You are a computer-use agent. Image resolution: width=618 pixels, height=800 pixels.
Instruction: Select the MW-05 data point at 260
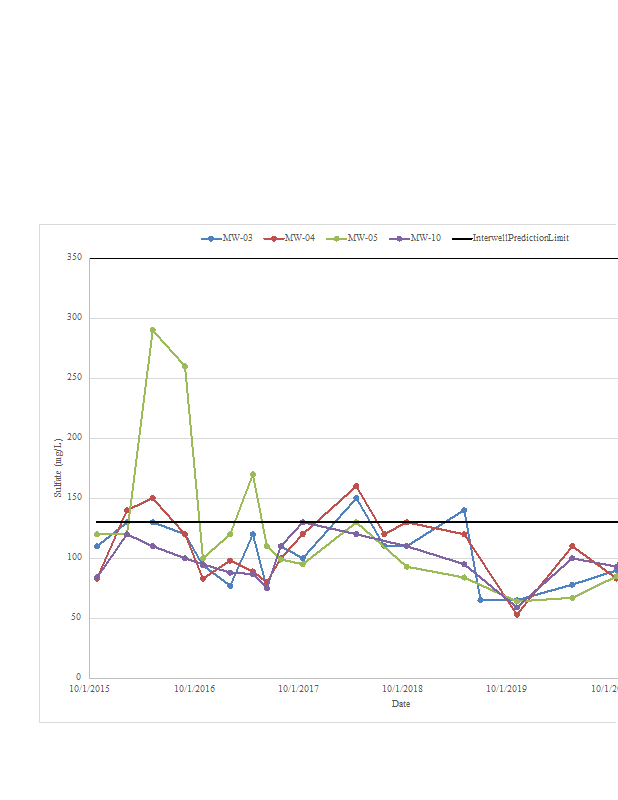pyautogui.click(x=185, y=366)
